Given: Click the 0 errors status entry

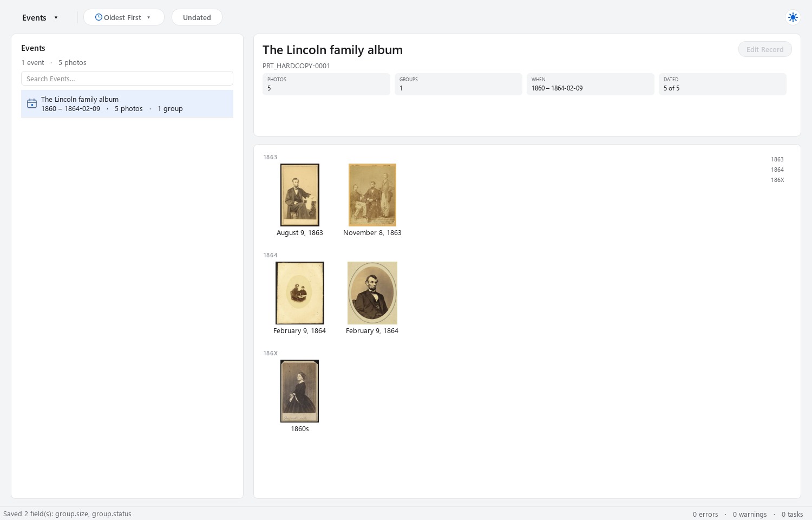Looking at the screenshot, I should tap(705, 514).
